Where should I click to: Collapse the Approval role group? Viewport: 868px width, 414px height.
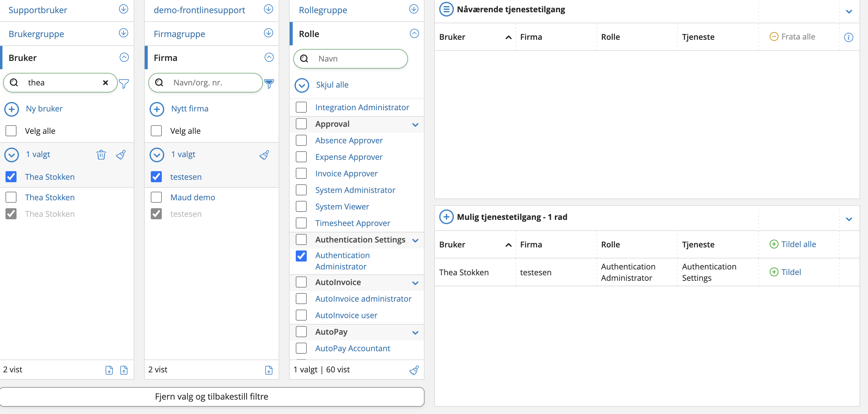click(x=415, y=125)
